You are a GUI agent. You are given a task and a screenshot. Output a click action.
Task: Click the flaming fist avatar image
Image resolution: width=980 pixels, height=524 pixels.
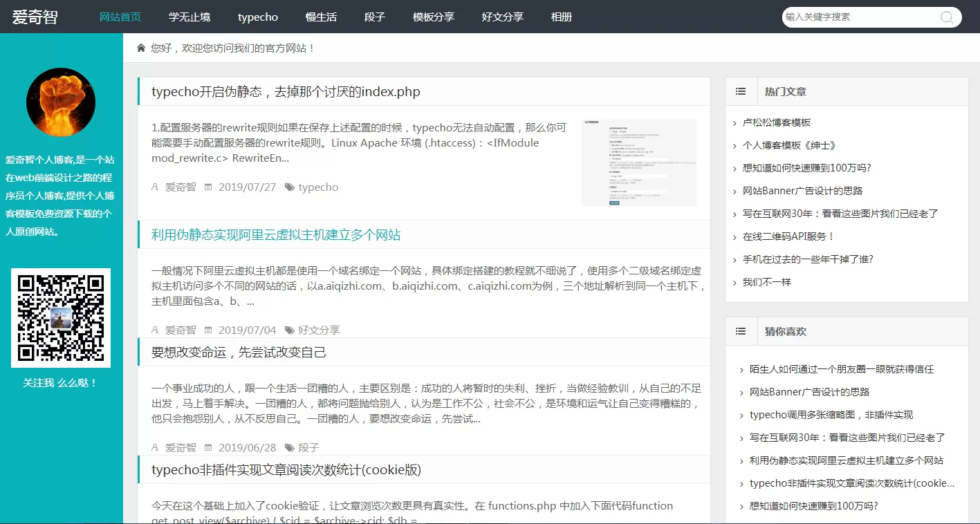tap(61, 102)
